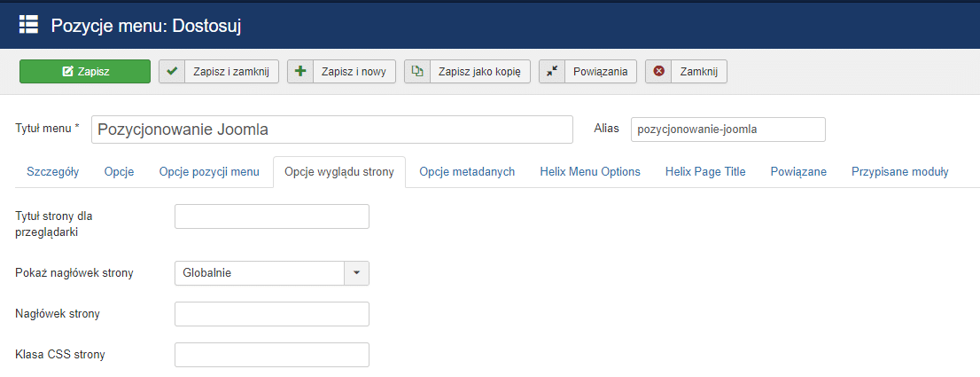Viewport: 980px width, 377px height.
Task: Click the arrows icon for Powiązania
Action: (x=552, y=71)
